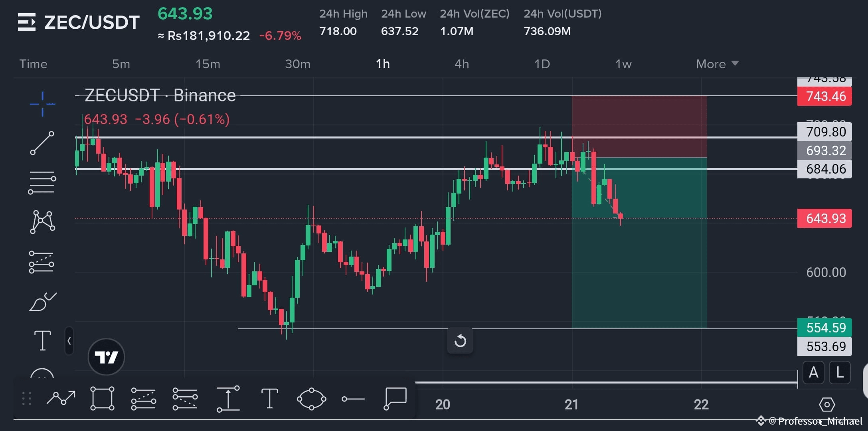
Task: Click the 553.69 price line label
Action: click(825, 346)
